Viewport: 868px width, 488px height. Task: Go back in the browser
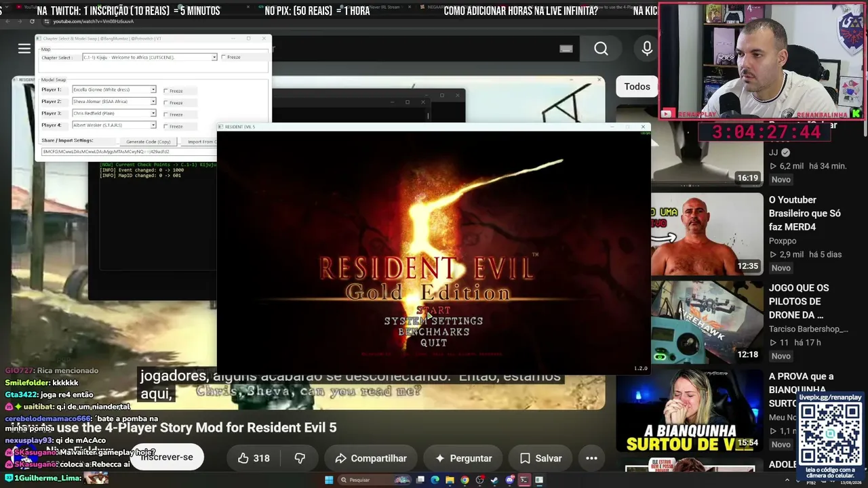click(7, 22)
